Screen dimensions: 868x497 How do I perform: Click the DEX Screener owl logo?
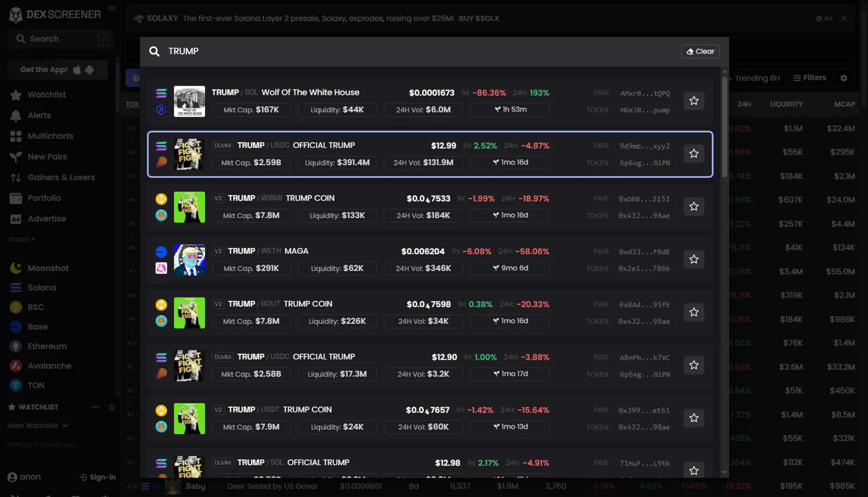click(16, 15)
